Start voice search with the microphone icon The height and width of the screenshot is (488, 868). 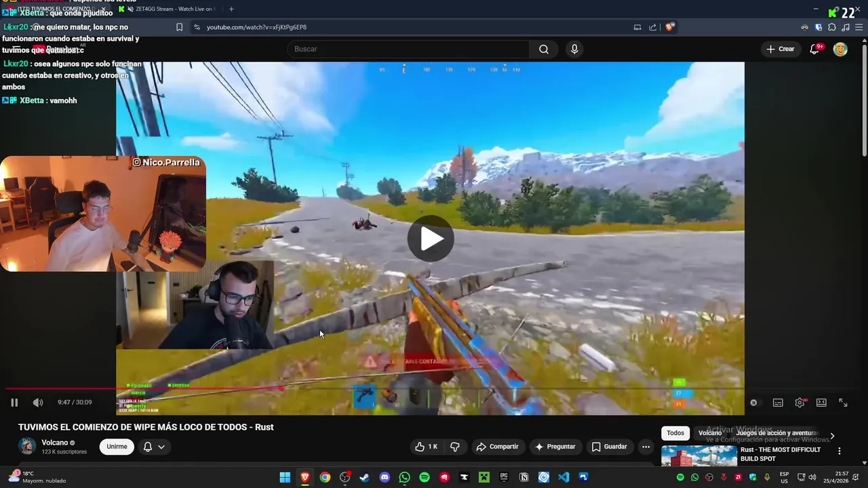(x=574, y=49)
